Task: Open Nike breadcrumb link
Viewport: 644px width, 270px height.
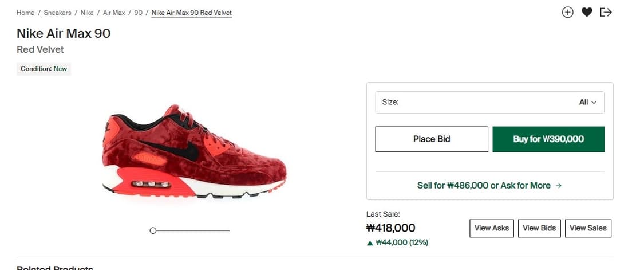Action: [x=87, y=13]
